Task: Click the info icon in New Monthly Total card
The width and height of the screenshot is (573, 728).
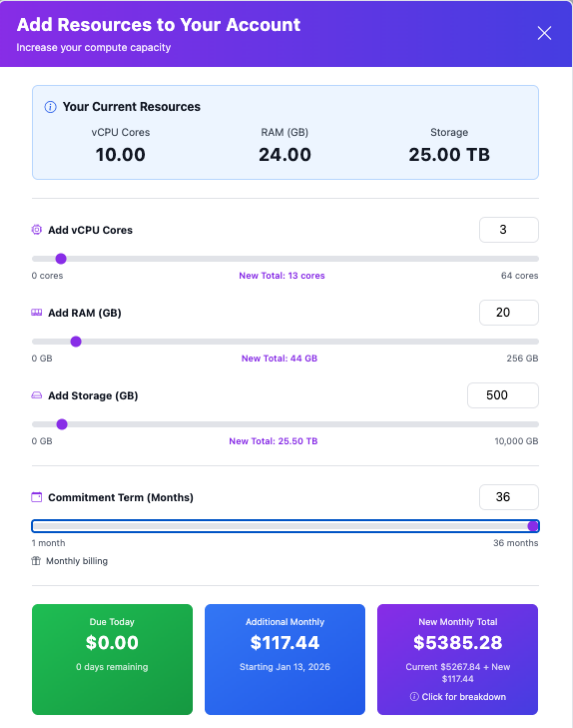Action: 414,697
